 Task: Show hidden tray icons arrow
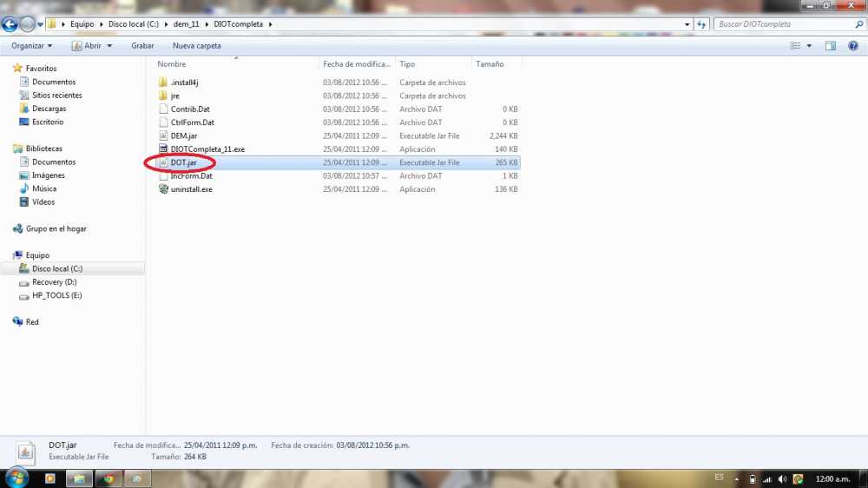pyautogui.click(x=737, y=479)
